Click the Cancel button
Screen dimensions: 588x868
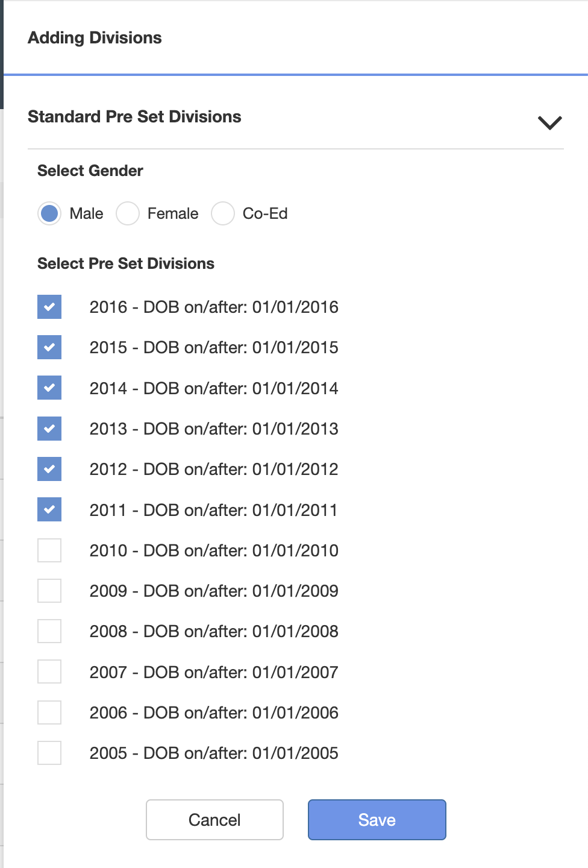coord(214,820)
